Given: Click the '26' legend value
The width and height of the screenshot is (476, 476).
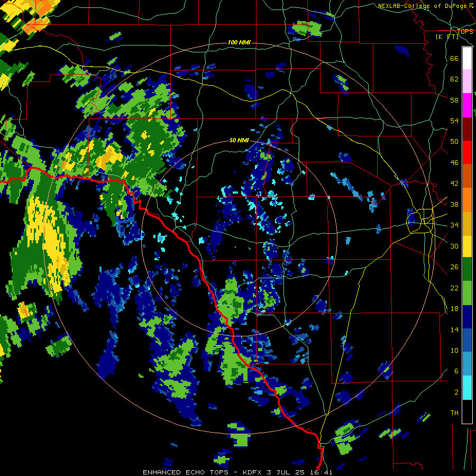Looking at the screenshot, I should pyautogui.click(x=454, y=267).
